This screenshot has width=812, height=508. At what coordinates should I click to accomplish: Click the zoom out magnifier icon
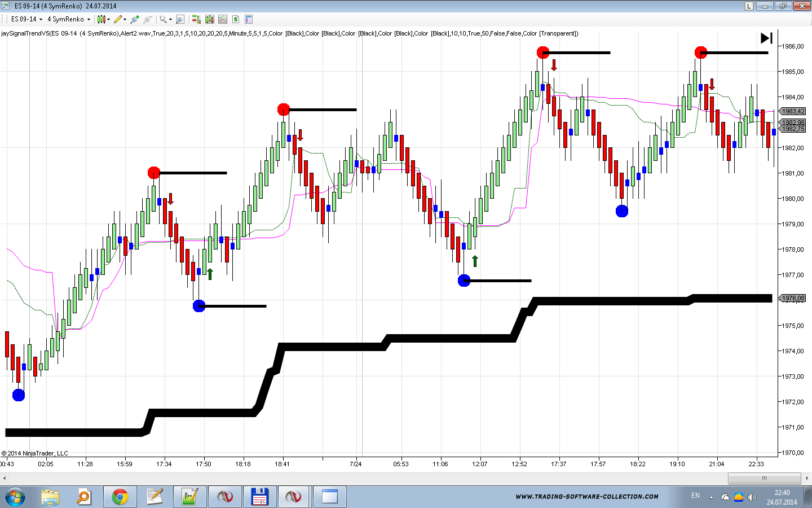point(147,19)
